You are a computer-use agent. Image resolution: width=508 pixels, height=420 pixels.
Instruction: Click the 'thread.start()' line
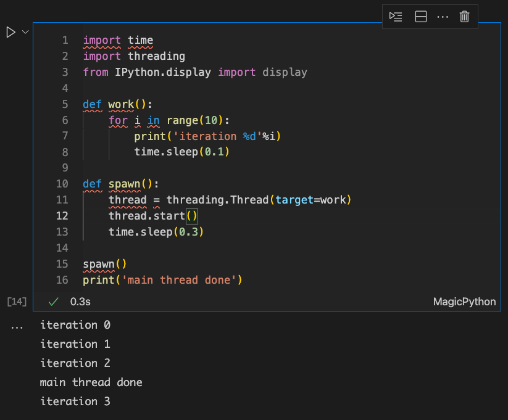coord(153,216)
